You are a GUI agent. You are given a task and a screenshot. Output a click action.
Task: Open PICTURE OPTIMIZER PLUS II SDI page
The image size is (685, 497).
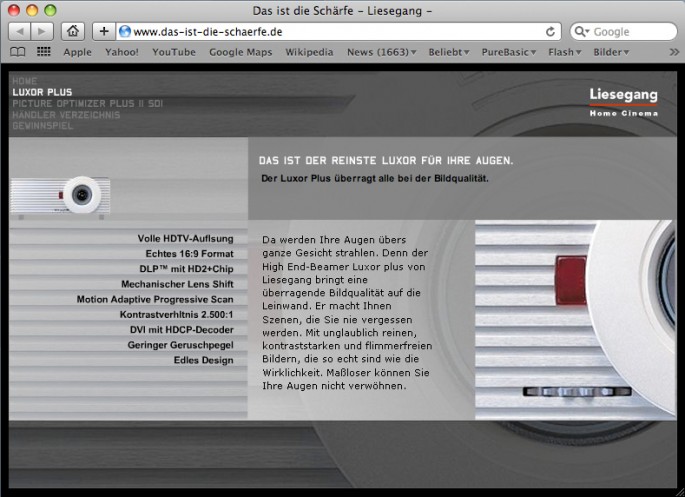(87, 104)
